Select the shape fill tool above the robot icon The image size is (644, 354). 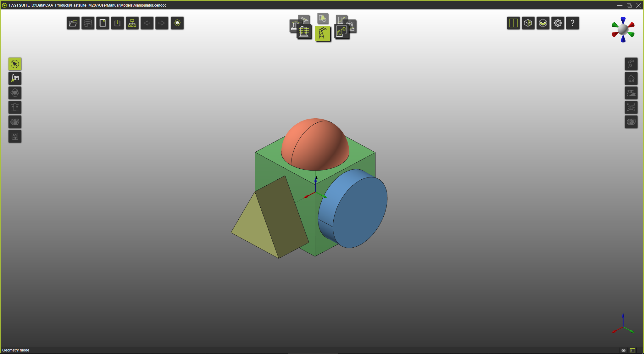(323, 19)
